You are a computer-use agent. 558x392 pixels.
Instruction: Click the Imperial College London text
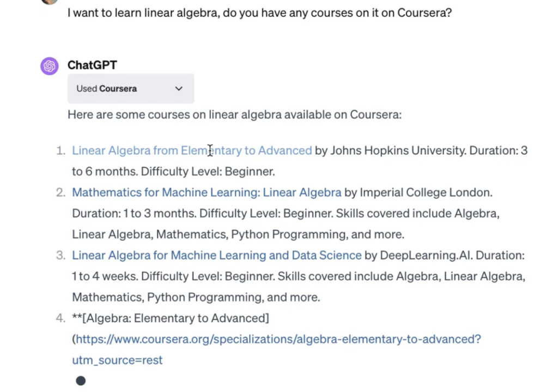click(x=426, y=192)
